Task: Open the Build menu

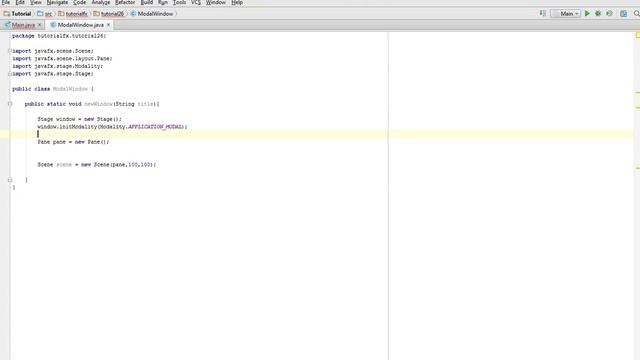Action: click(x=147, y=2)
